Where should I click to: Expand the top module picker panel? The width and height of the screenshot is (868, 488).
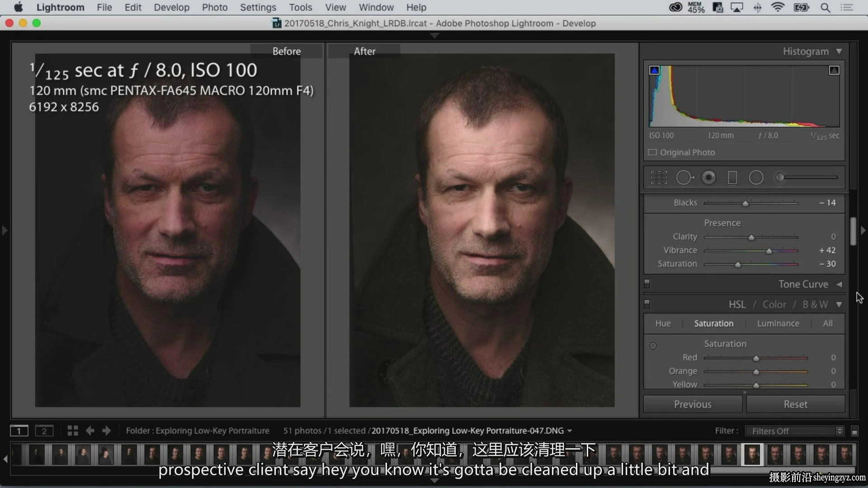(434, 35)
